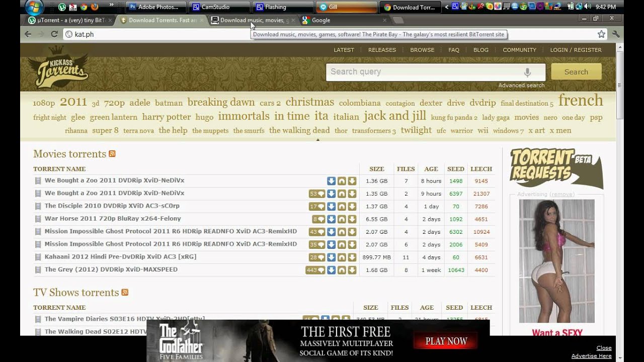
Task: Switch to the Google browser tab
Action: [x=345, y=20]
